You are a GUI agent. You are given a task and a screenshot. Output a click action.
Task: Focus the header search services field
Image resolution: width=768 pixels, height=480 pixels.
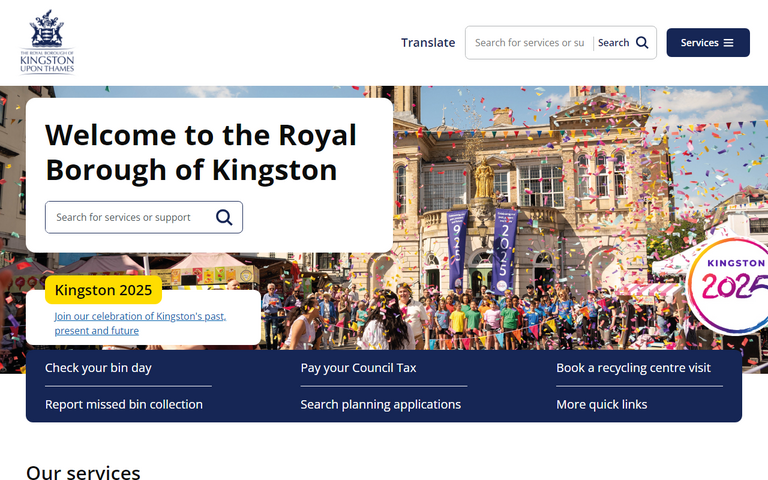pyautogui.click(x=529, y=43)
